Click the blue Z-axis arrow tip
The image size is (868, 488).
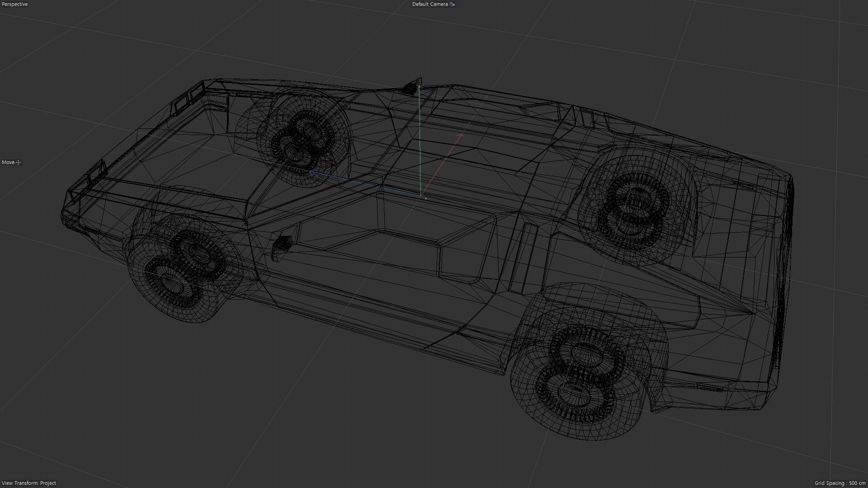tap(311, 172)
